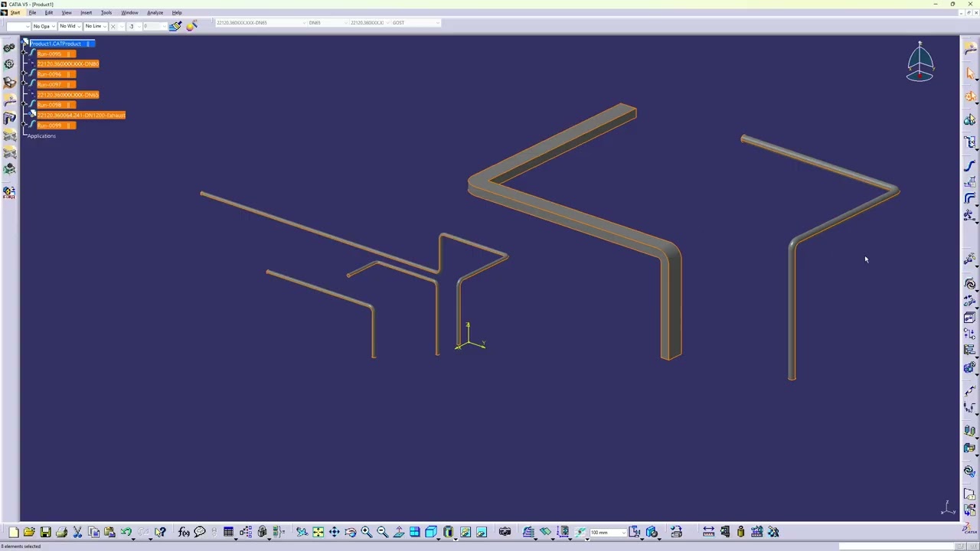This screenshot has height=551, width=980.
Task: Select the Applications tree node
Action: click(41, 136)
